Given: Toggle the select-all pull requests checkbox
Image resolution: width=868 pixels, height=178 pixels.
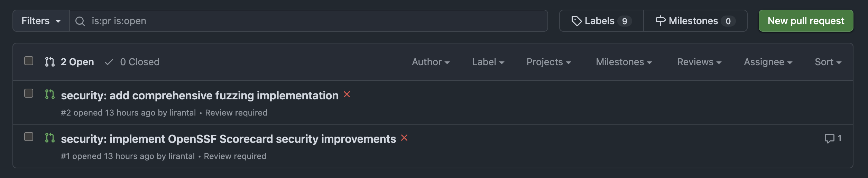Looking at the screenshot, I should [x=29, y=61].
